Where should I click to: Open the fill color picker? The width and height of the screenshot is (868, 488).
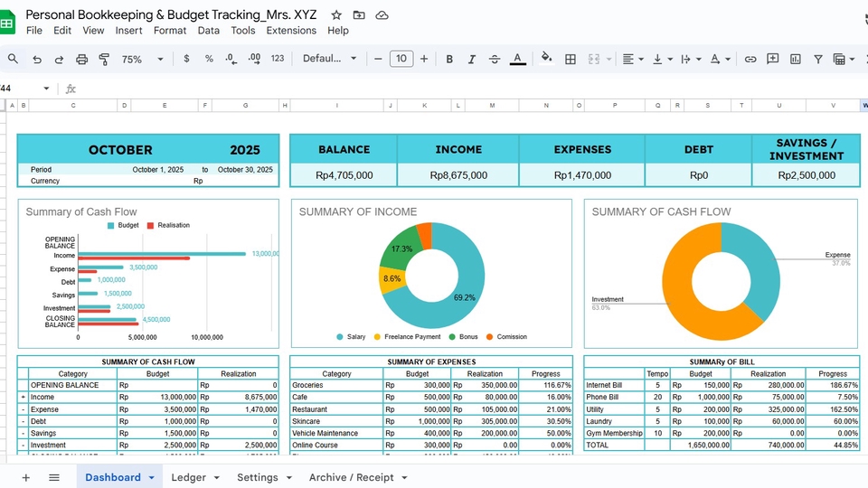(x=546, y=59)
